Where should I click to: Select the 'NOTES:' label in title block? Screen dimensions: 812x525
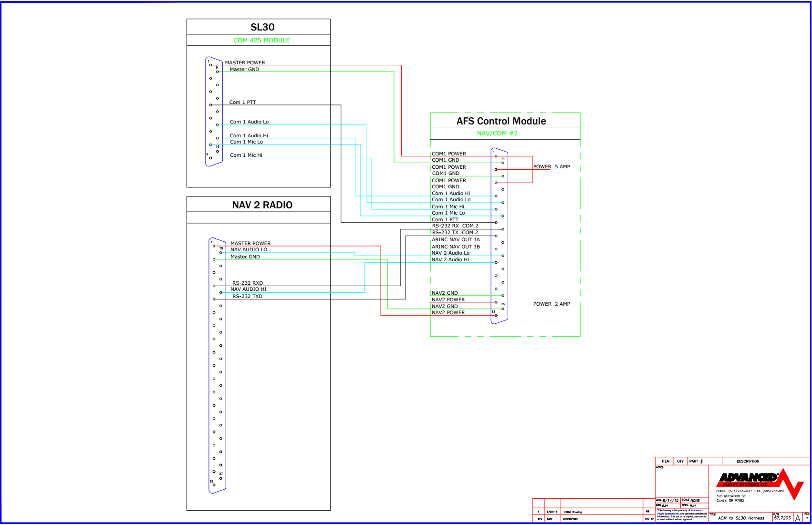point(660,467)
